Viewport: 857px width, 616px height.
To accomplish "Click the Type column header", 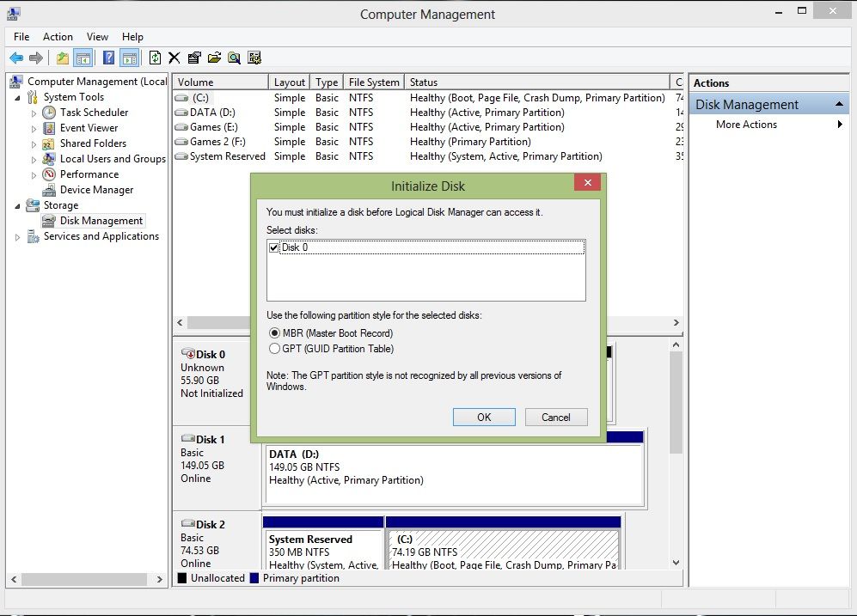I will point(327,82).
